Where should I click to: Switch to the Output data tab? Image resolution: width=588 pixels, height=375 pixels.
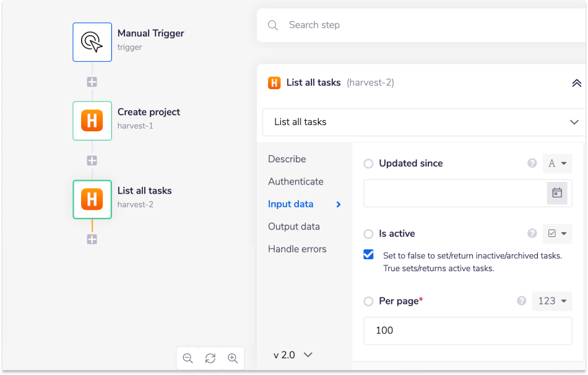294,226
